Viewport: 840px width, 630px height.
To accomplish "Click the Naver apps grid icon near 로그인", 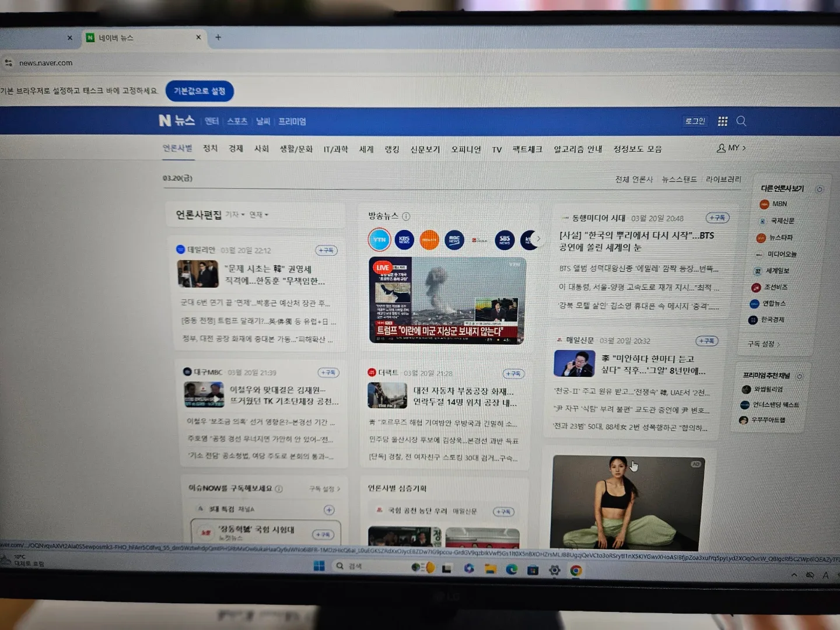I will 722,121.
